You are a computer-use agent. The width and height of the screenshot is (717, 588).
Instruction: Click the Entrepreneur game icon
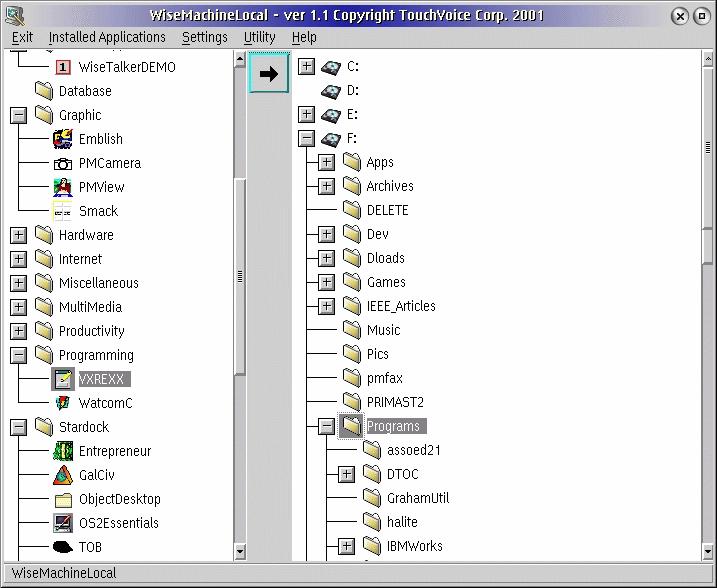(62, 451)
